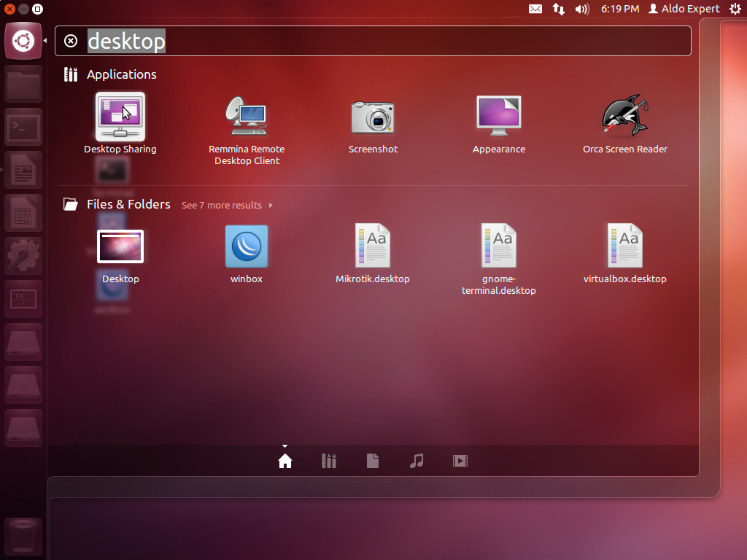Open LibreOffice Calc from the launcher

click(23, 214)
